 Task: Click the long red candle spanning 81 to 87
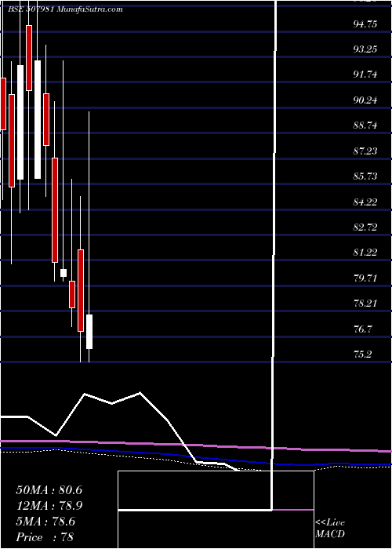click(x=55, y=210)
